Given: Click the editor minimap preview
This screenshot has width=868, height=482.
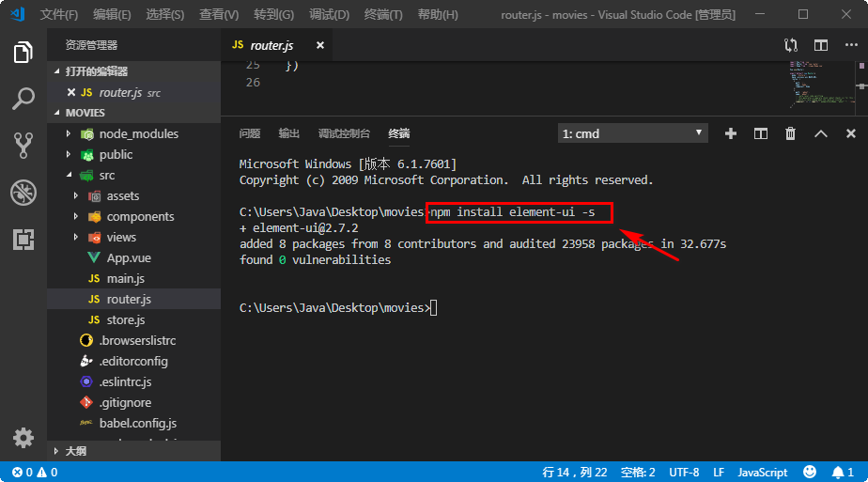Looking at the screenshot, I should 821,85.
